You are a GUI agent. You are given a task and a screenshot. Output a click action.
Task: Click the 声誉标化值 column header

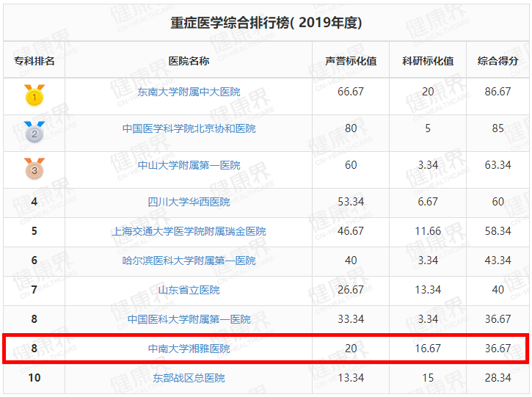[351, 61]
